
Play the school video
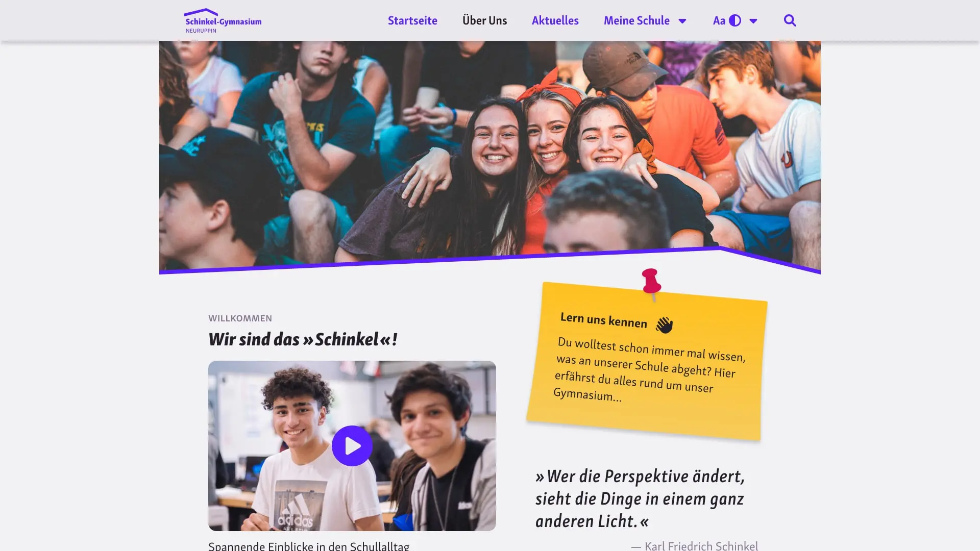(352, 446)
